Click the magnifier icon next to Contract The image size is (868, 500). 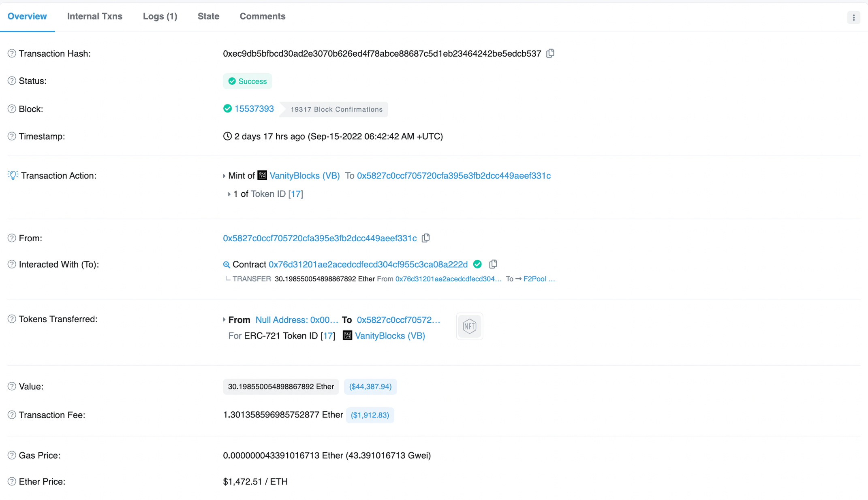pyautogui.click(x=227, y=265)
